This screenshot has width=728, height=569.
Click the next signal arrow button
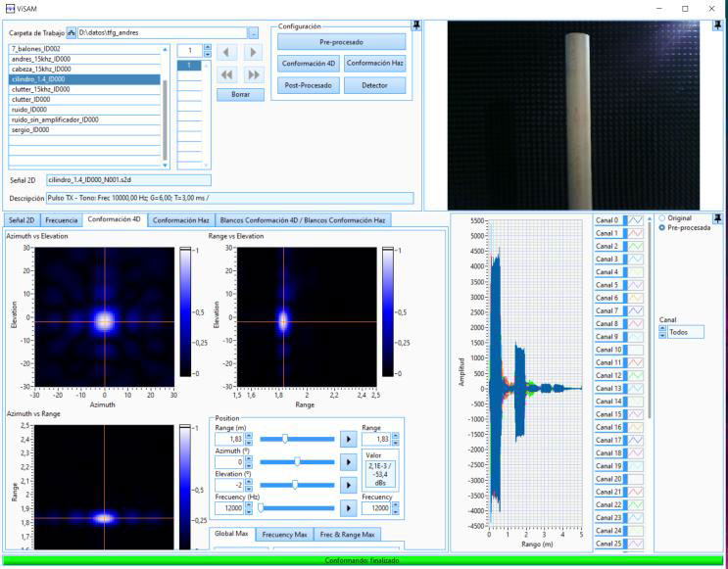[x=254, y=52]
